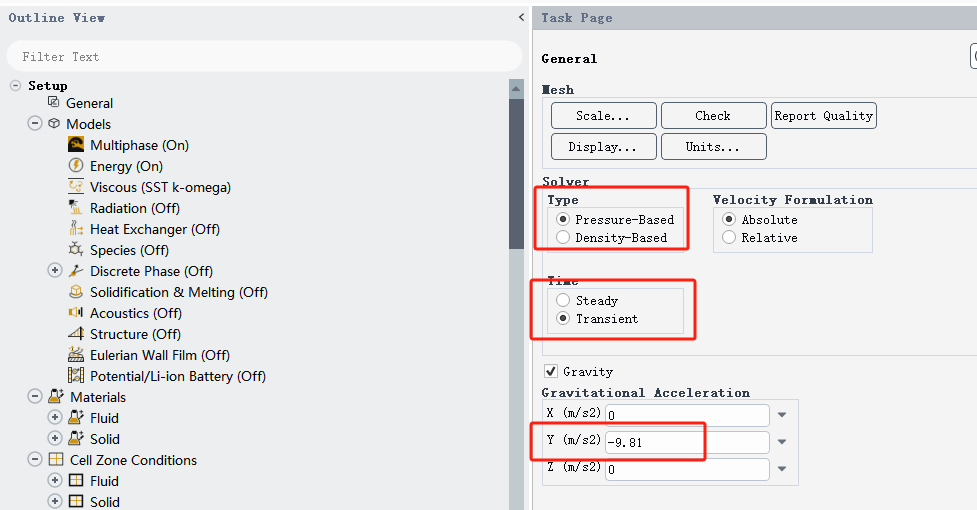Click the Energy model flame icon

coord(75,166)
